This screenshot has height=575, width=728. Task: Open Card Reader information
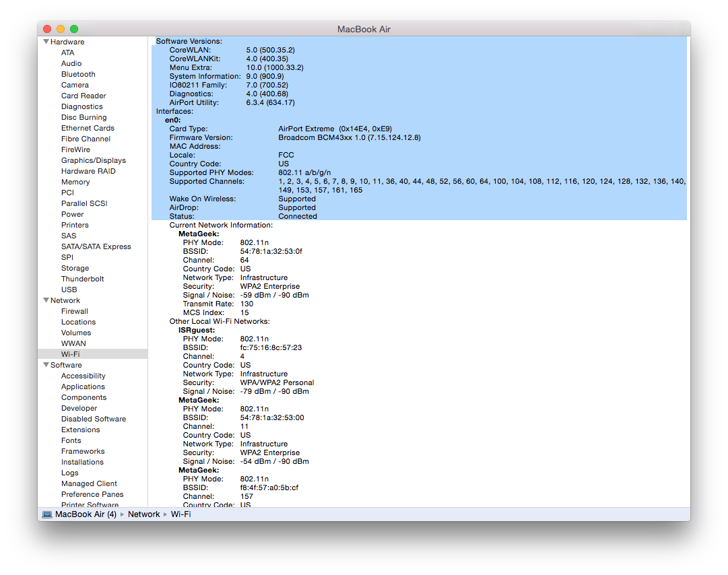point(84,96)
